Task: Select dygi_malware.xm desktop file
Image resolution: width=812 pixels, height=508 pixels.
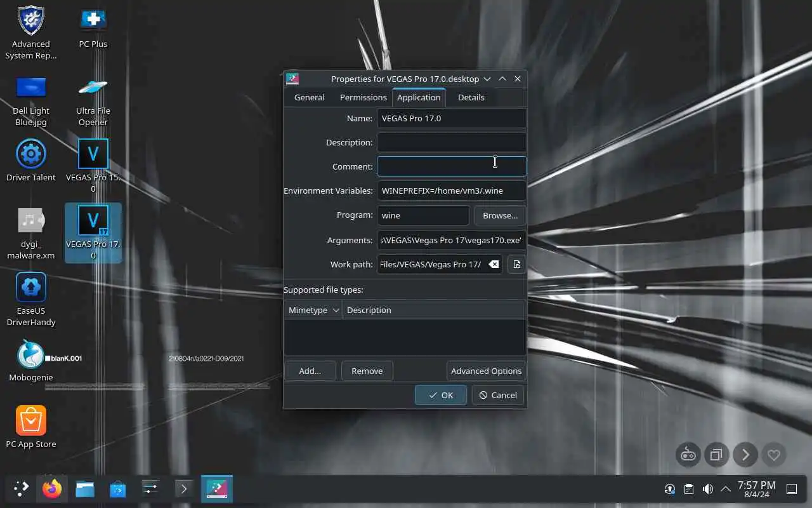Action: [x=30, y=233]
